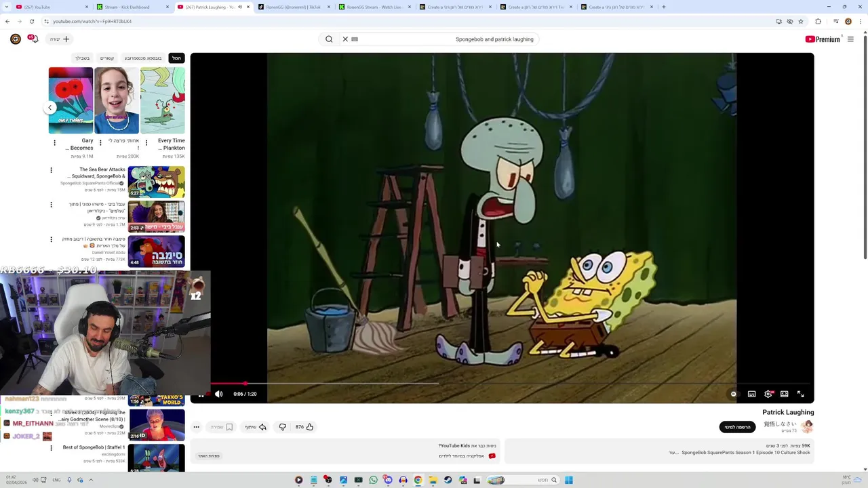Toggle subtitles with the captions icon
Image resolution: width=868 pixels, height=488 pixels.
[751, 394]
